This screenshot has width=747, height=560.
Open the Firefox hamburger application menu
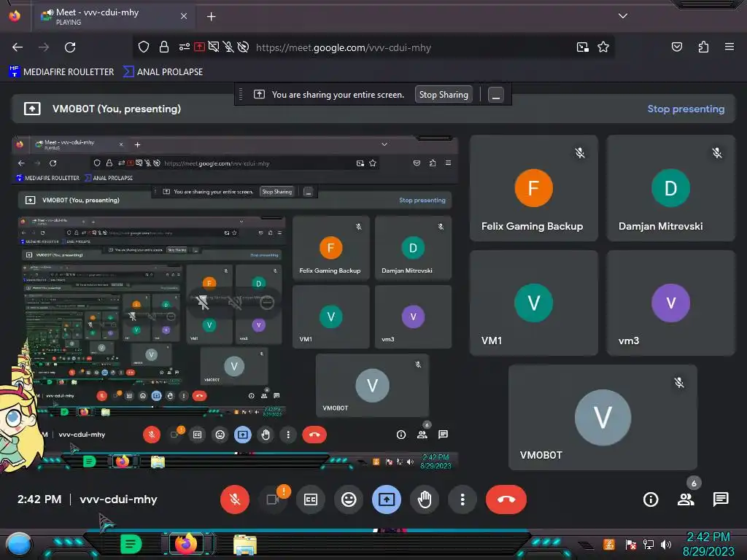(729, 47)
